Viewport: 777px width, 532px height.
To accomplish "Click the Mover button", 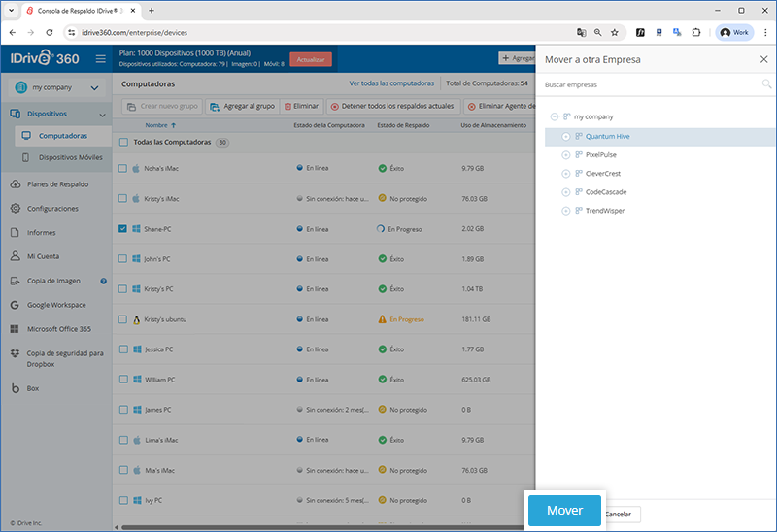I will (x=564, y=511).
